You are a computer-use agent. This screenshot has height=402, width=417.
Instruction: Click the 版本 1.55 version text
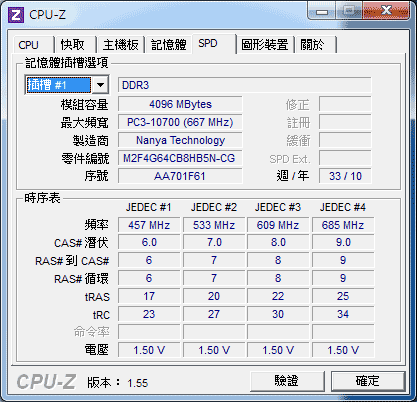(x=117, y=383)
